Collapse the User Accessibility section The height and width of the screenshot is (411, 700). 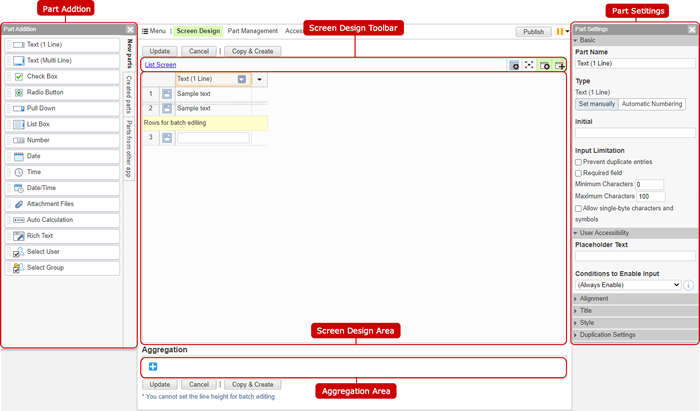point(634,233)
